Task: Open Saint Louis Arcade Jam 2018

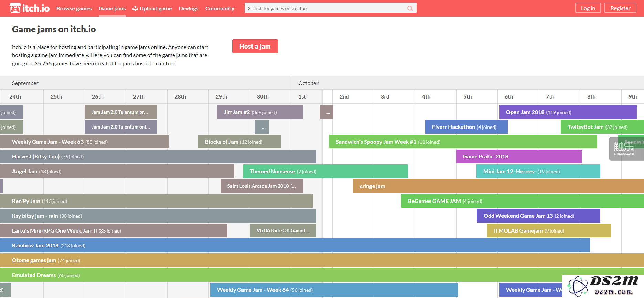Action: [x=262, y=186]
